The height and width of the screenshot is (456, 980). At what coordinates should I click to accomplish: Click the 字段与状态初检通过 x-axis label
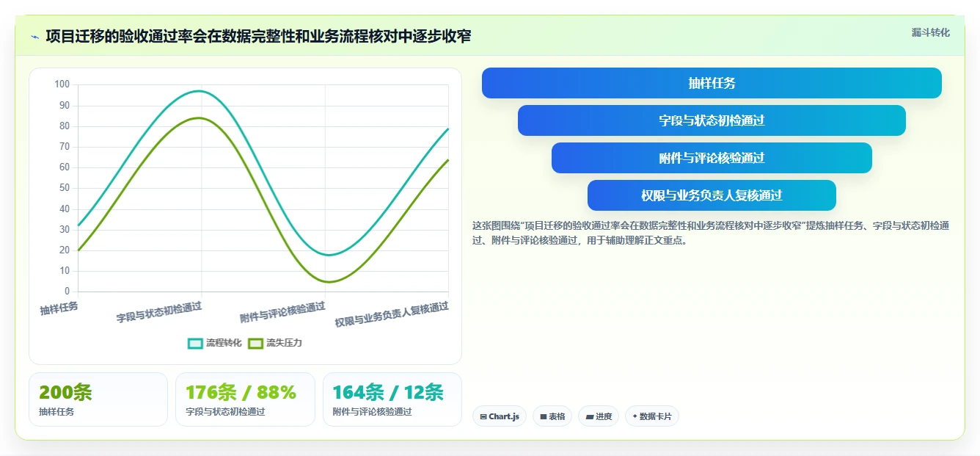click(x=159, y=312)
